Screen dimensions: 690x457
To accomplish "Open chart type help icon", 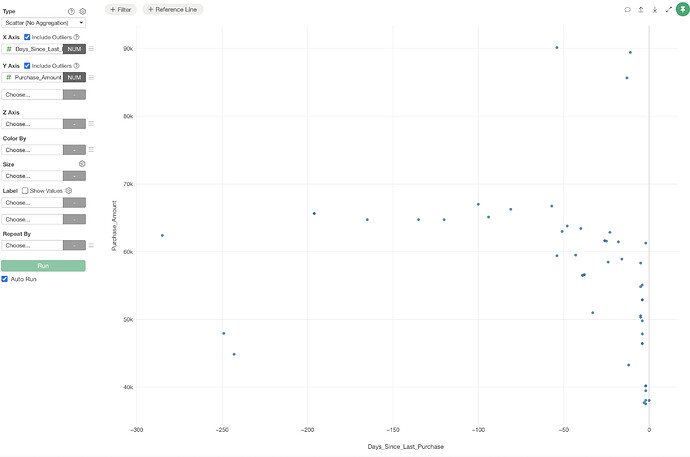I will 71,11.
